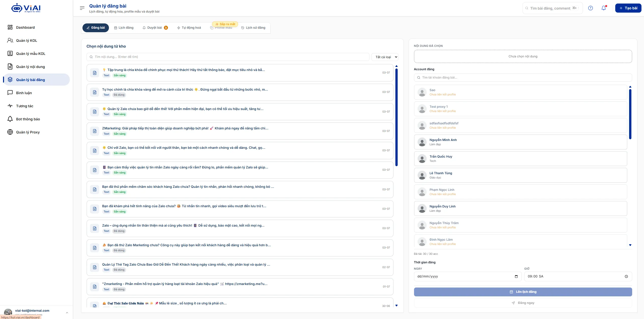Open Dashboard from the sidebar

pos(36,27)
